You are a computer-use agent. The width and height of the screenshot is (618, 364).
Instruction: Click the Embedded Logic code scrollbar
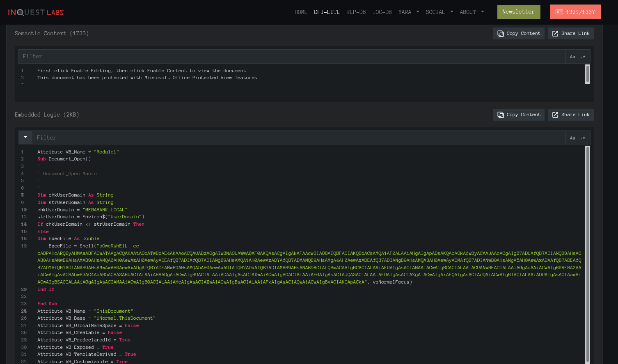(x=588, y=254)
